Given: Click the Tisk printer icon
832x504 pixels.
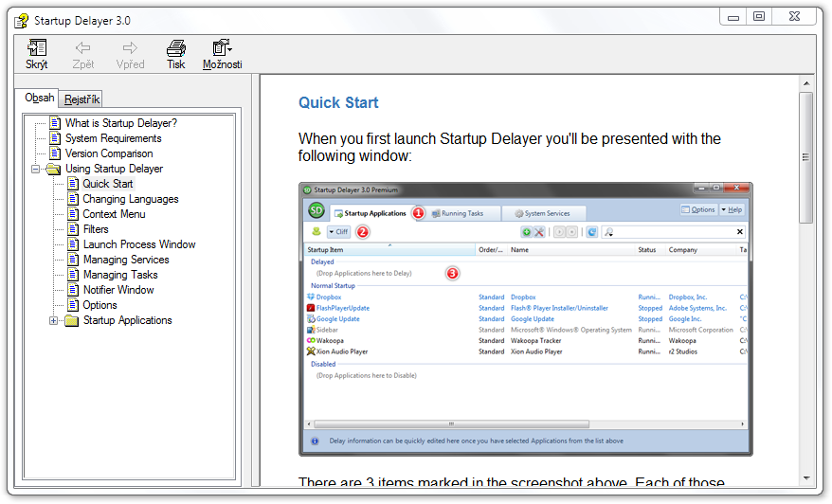Looking at the screenshot, I should point(176,48).
